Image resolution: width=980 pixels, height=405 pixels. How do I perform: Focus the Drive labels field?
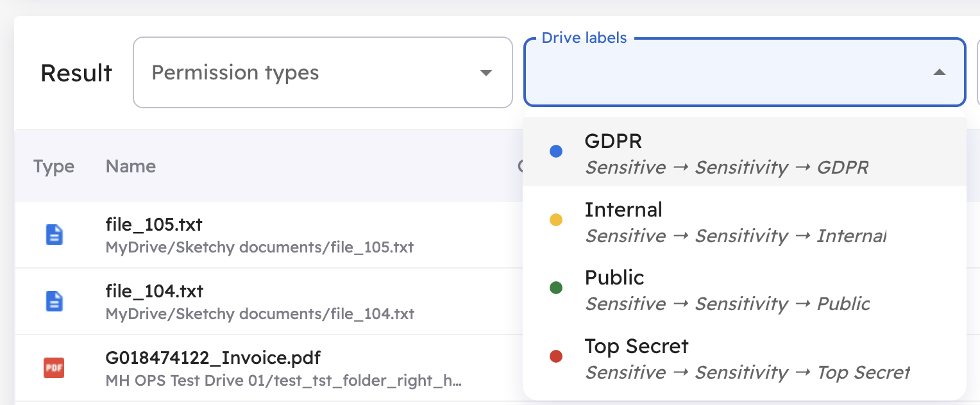pos(745,72)
